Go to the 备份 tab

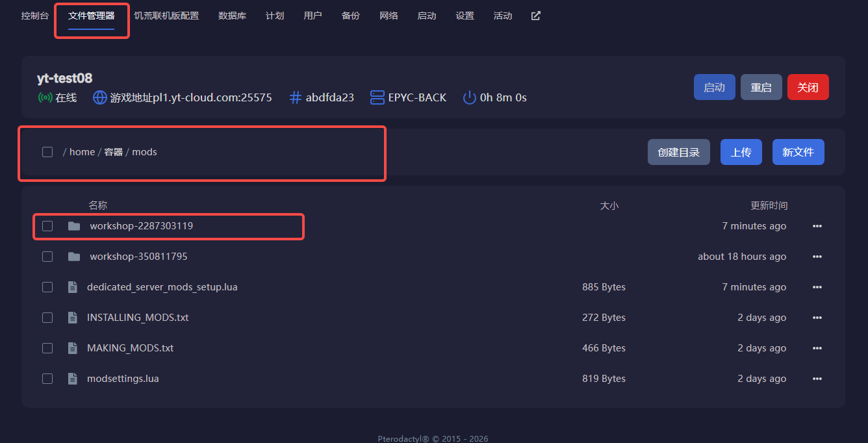coord(351,16)
